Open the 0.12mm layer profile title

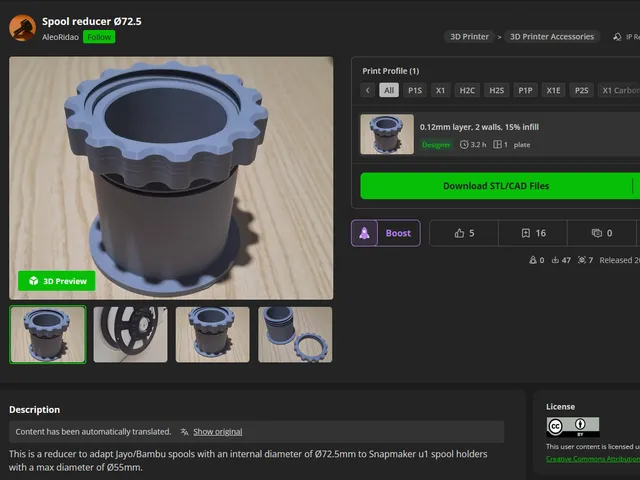click(x=479, y=127)
